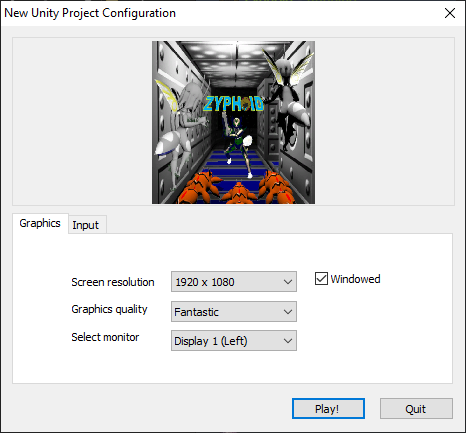Click the right orange crab creature
Screen dimensions: 466x433
[x=276, y=187]
